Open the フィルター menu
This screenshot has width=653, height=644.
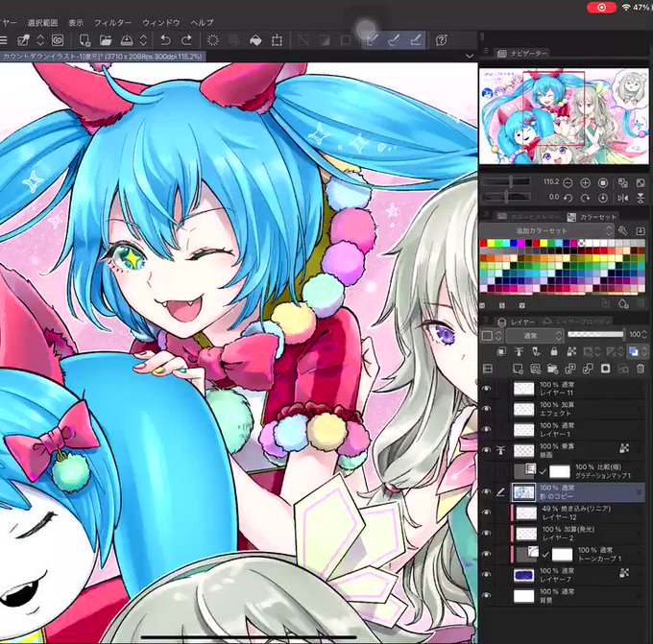(x=113, y=22)
